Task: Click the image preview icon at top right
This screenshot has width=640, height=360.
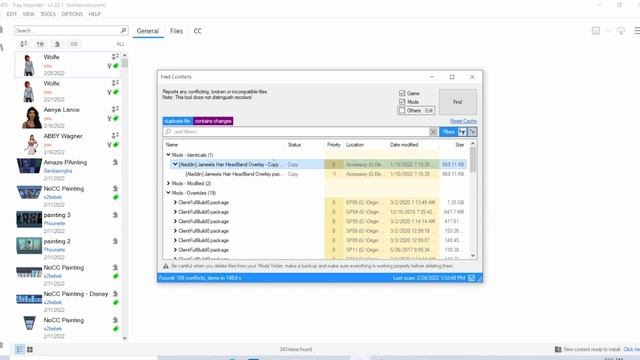Action: point(596,31)
